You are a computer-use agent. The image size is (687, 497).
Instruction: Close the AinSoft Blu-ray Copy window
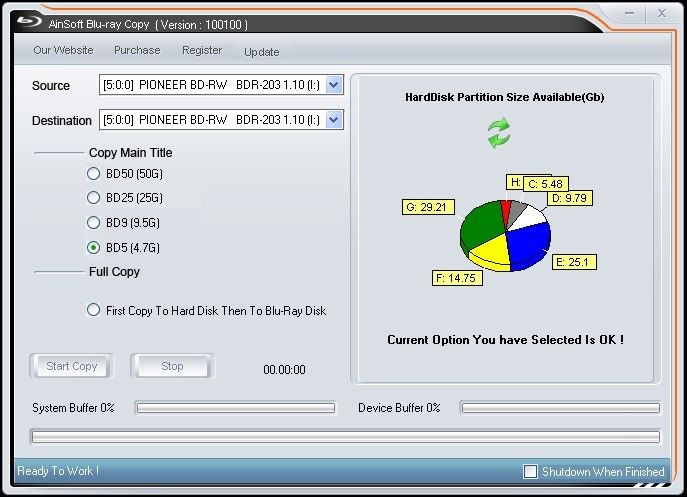[662, 13]
